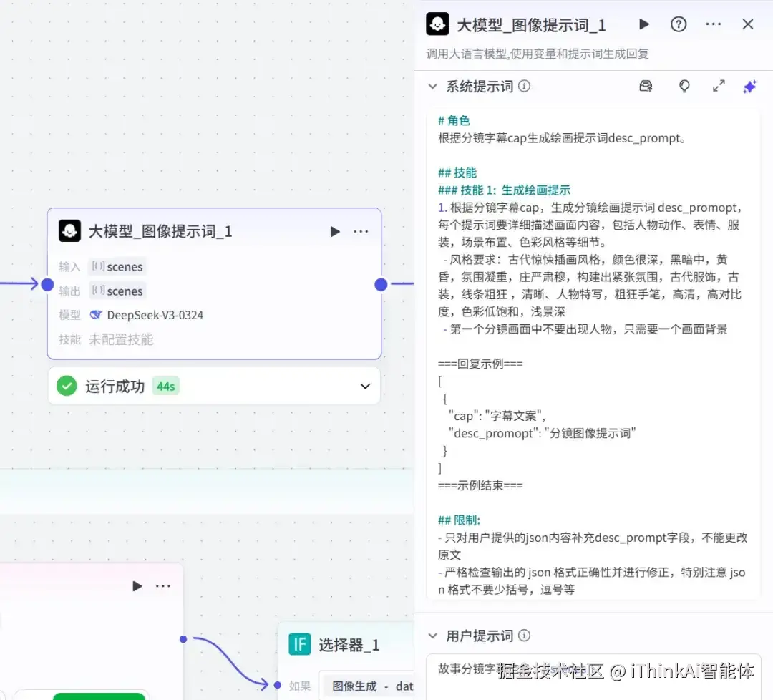The width and height of the screenshot is (773, 700).
Task: Click the user prompt input field
Action: (593, 677)
